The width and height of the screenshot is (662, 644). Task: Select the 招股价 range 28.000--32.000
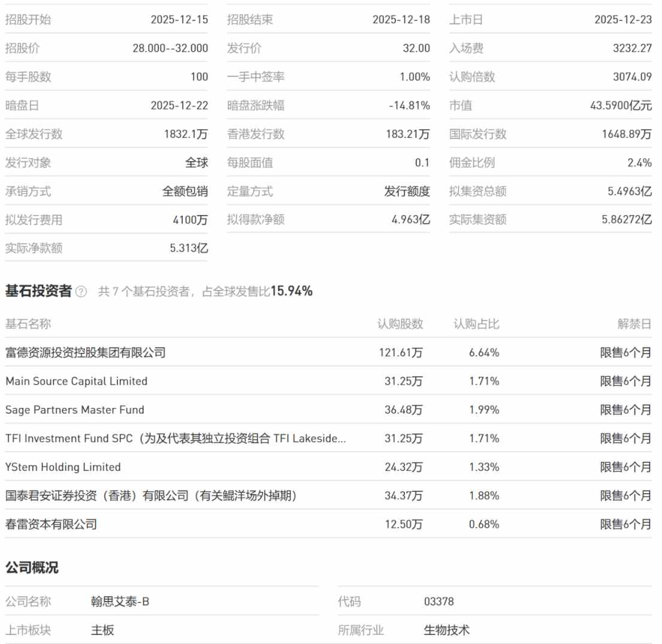(x=170, y=48)
